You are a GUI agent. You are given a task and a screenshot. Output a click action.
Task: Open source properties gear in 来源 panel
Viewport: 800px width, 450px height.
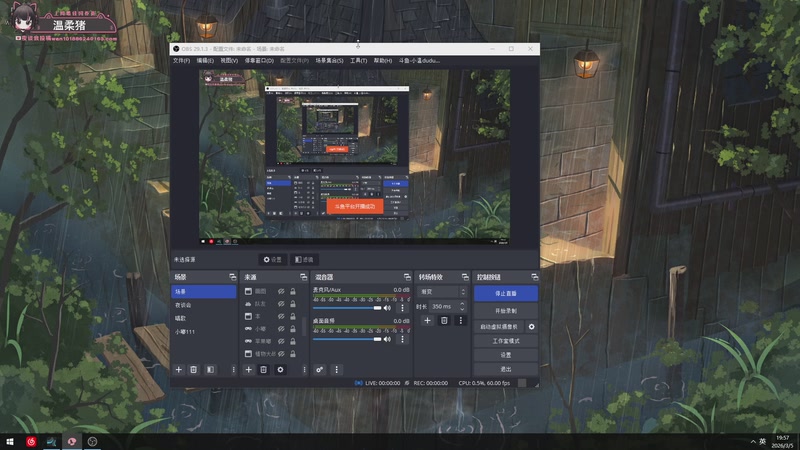(280, 369)
